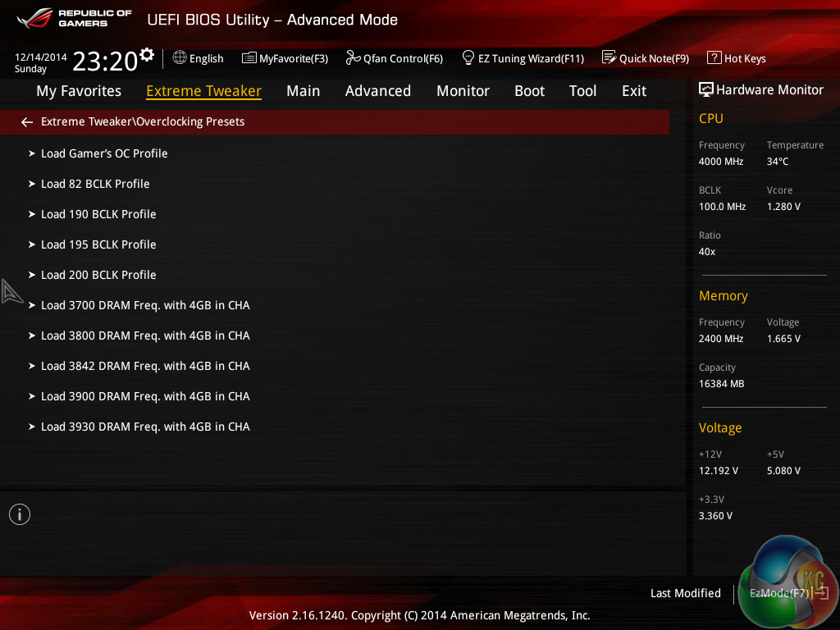840x630 pixels.
Task: Click Last Modified button
Action: (x=685, y=593)
